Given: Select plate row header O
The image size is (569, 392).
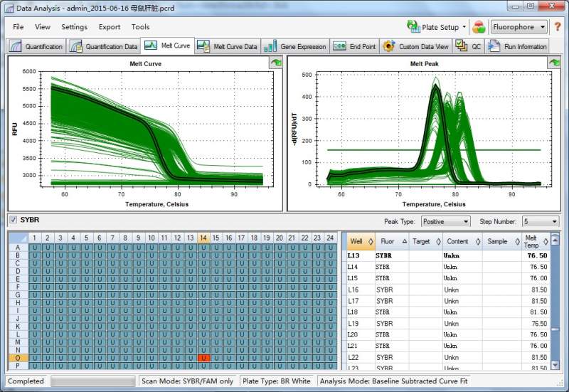Looking at the screenshot, I should pos(18,358).
